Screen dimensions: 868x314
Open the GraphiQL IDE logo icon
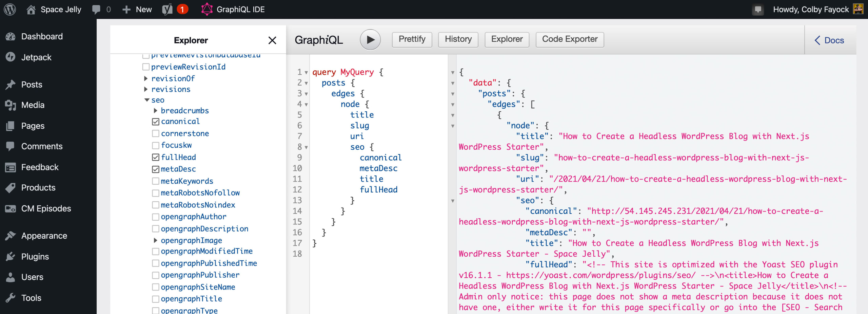click(x=206, y=9)
